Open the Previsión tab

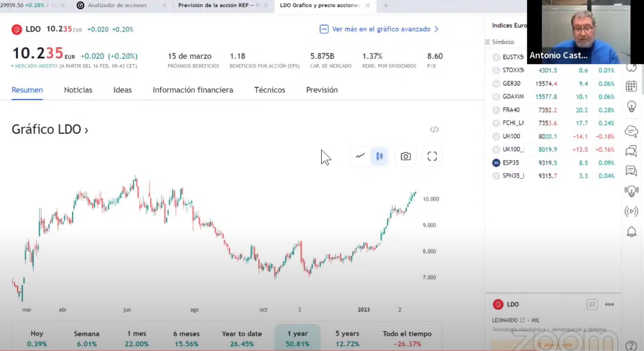(x=322, y=90)
